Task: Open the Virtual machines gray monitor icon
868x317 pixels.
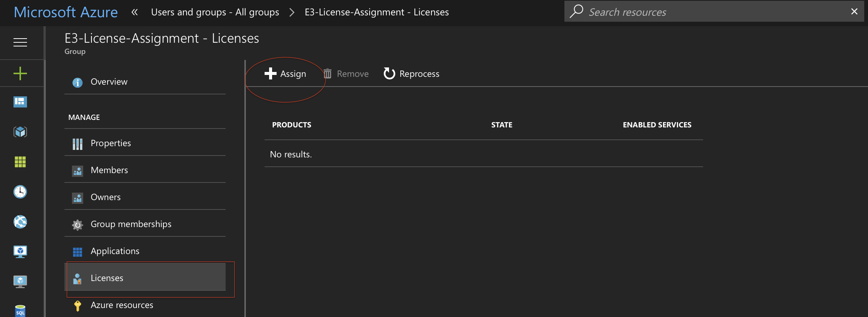Action: point(20,282)
